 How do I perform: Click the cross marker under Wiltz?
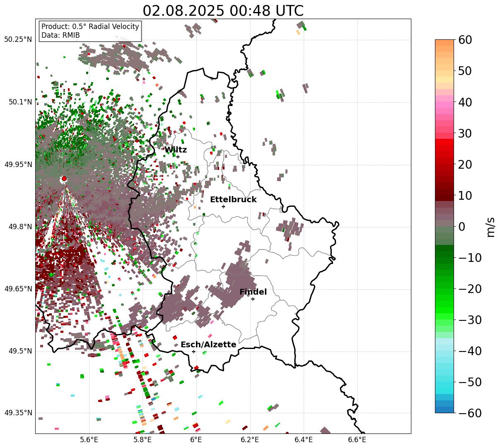click(x=178, y=157)
